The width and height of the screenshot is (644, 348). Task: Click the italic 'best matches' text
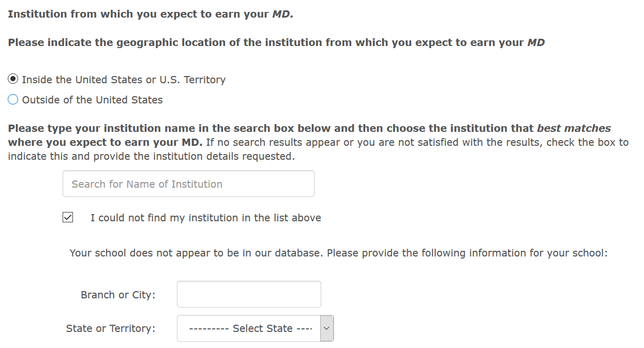[573, 128]
